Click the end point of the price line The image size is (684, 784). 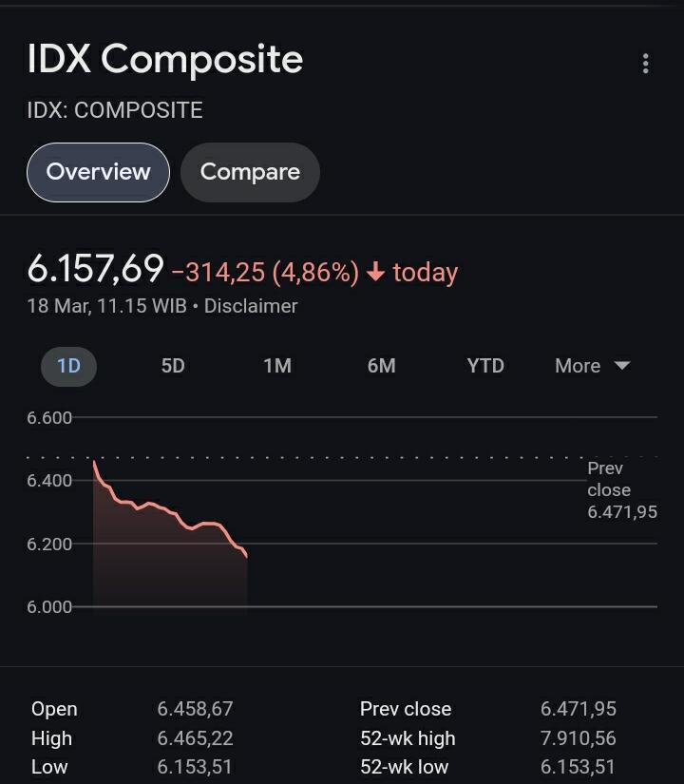246,556
